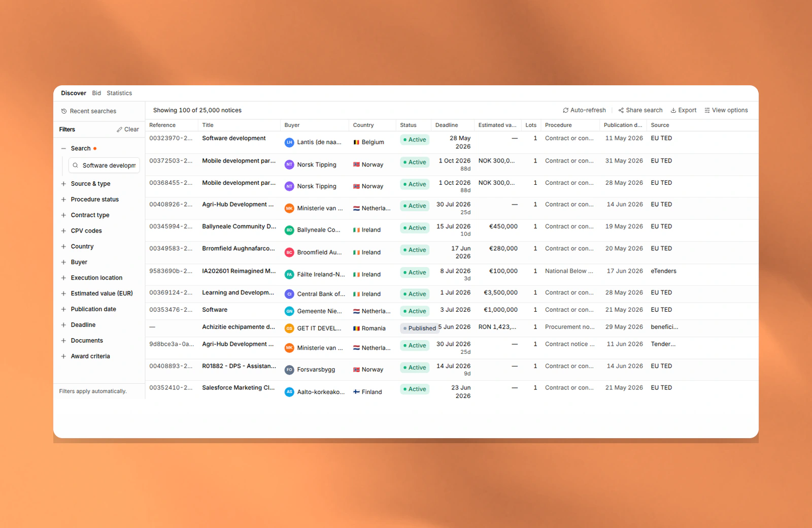Click the Auto-refresh circular arrows icon
Viewport: 812px width, 528px height.
pos(565,110)
